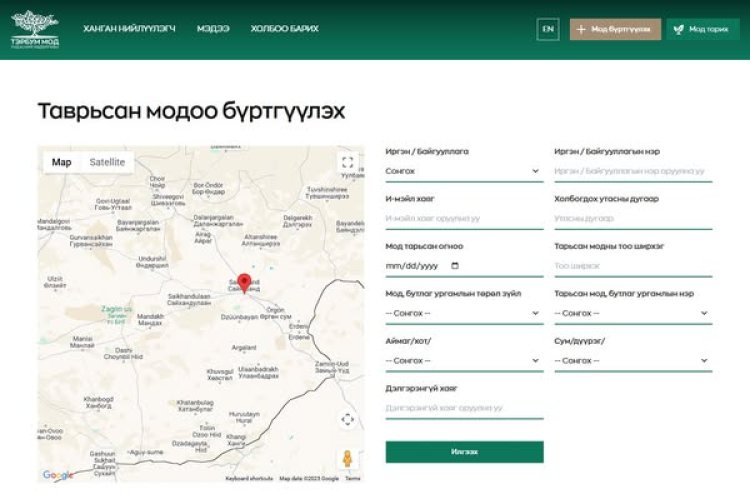Select the Street View pegman icon
This screenshot has height=494, width=750.
(347, 458)
